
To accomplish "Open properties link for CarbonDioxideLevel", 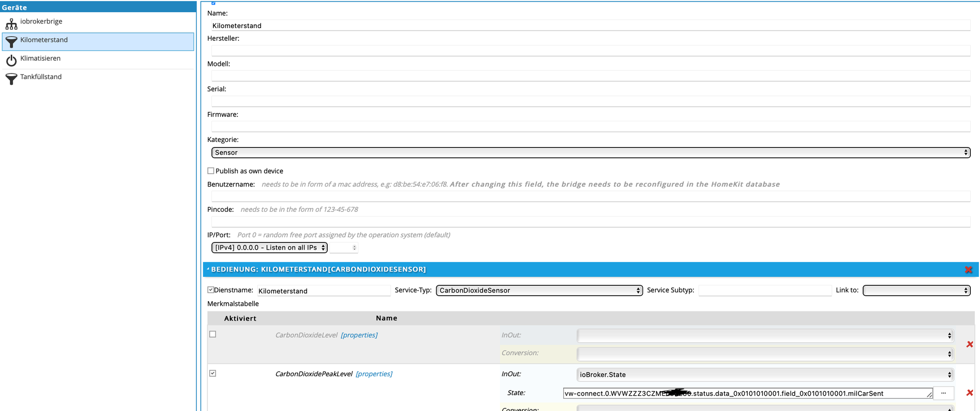I will (359, 335).
